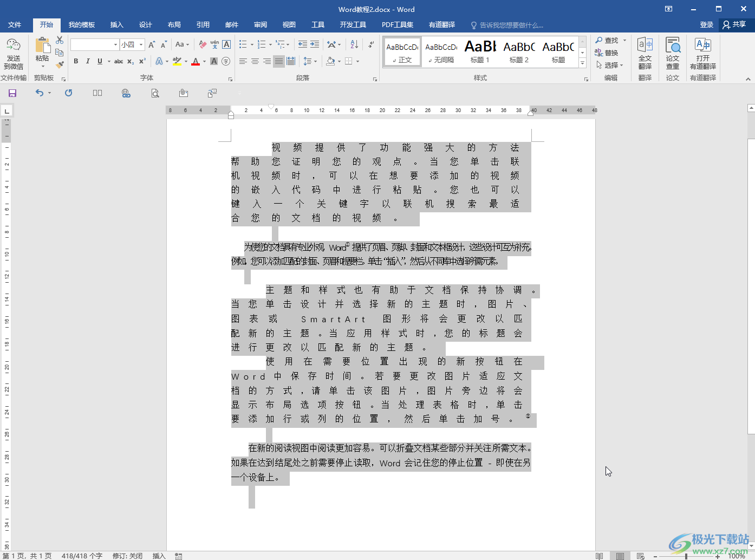Screen dimensions: 755x560
Task: Click the red font color button
Action: click(196, 61)
